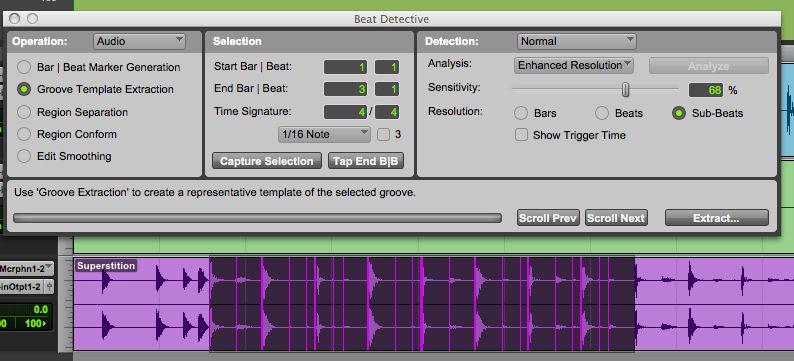Click the Beat Detective title bar

point(391,19)
